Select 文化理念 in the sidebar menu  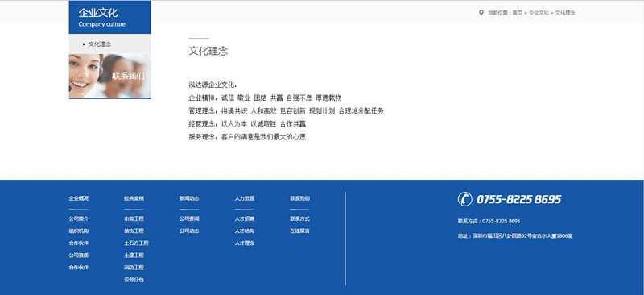click(x=100, y=44)
